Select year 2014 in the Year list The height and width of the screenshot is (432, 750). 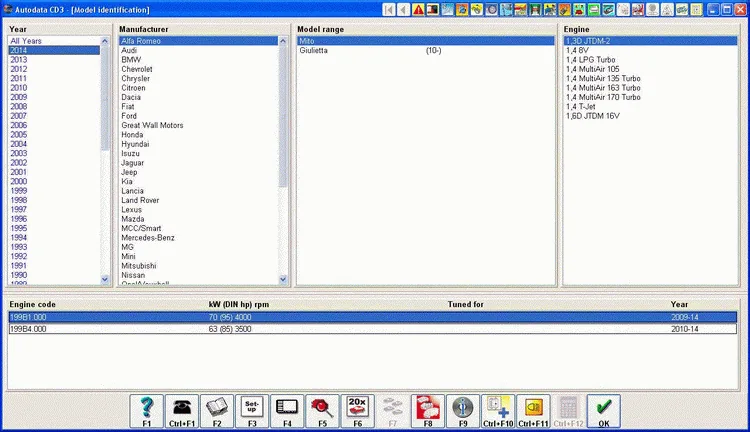click(x=54, y=51)
